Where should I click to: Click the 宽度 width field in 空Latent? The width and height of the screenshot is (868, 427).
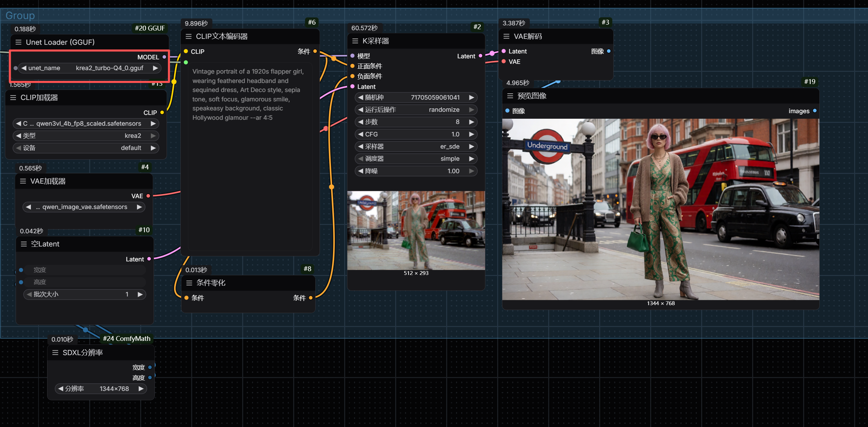coord(84,270)
